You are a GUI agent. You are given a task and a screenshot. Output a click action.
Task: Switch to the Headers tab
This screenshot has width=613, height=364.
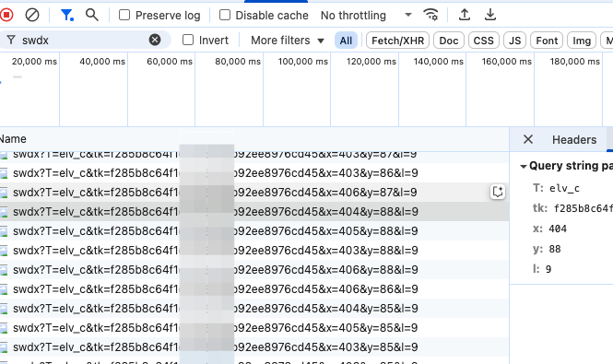tap(574, 139)
